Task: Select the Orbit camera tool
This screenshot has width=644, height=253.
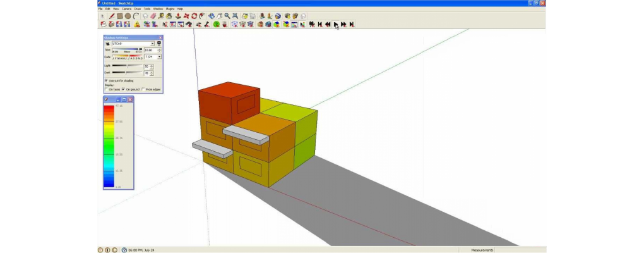Action: (x=212, y=16)
